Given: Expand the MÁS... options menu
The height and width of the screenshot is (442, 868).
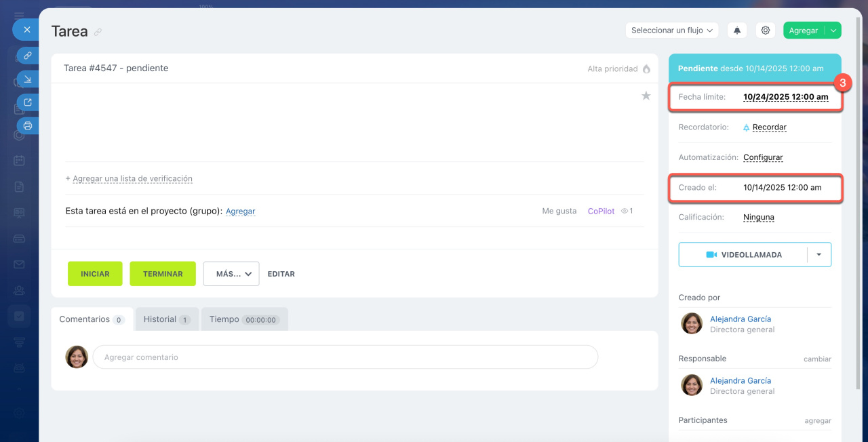Looking at the screenshot, I should coord(231,274).
